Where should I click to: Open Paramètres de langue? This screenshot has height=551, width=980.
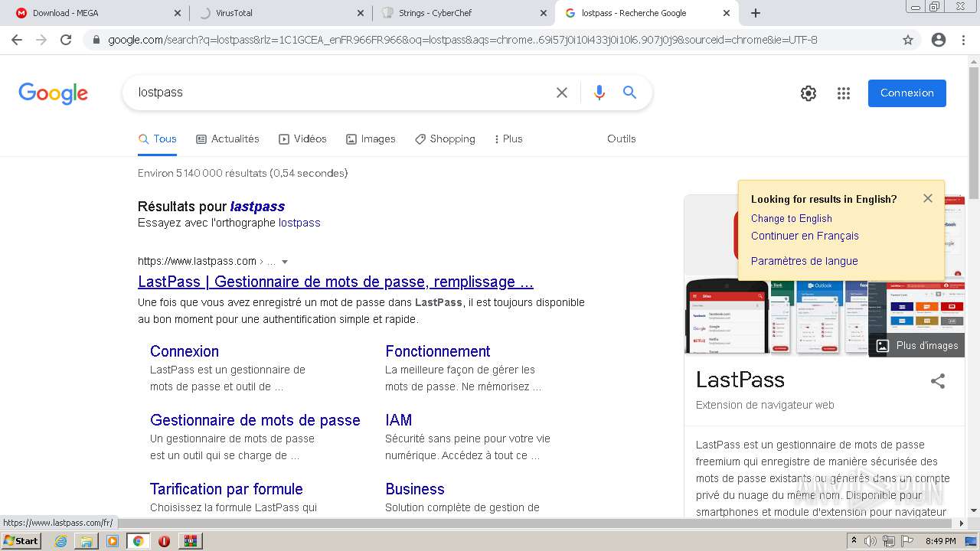point(804,261)
